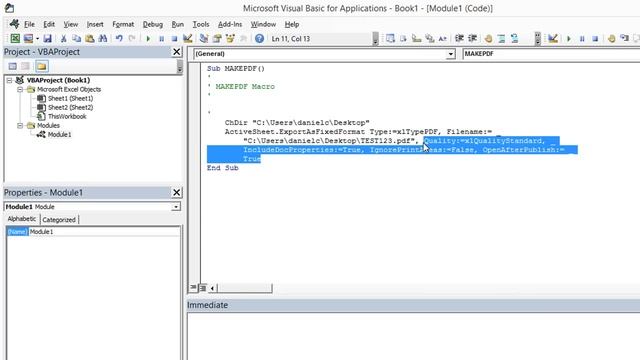Open the Tools menu
640x360 pixels.
[x=201, y=24]
